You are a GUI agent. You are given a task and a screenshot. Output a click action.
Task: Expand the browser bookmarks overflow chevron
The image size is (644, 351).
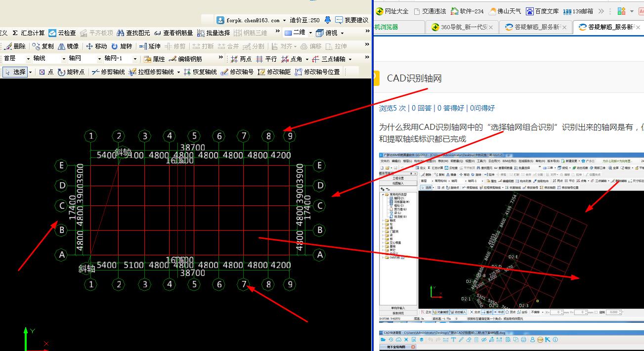click(x=601, y=11)
